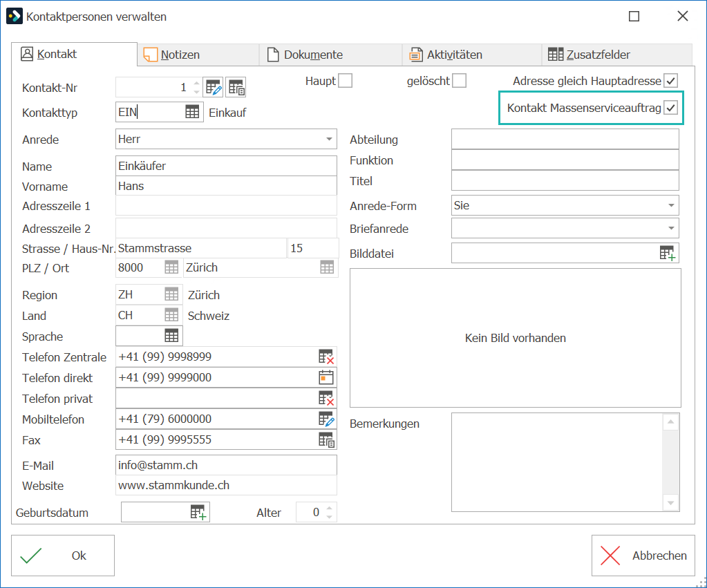707x588 pixels.
Task: Click into the Abteilung field
Action: [x=565, y=139]
